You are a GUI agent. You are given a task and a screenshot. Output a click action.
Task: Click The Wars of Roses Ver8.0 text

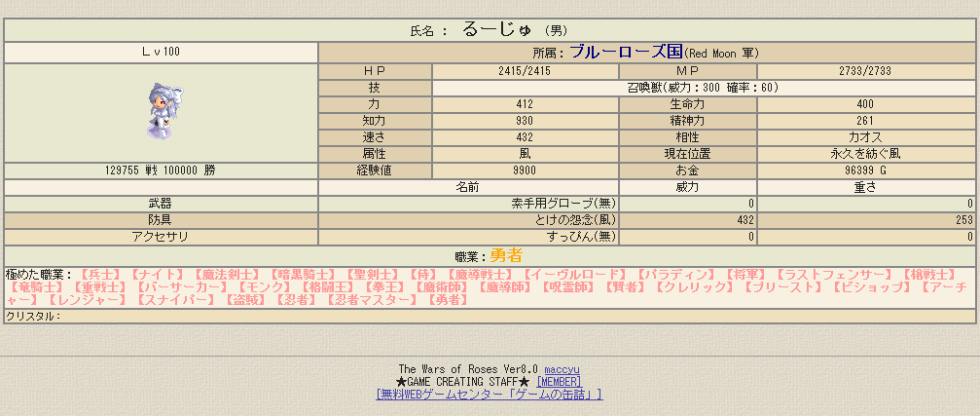[469, 369]
